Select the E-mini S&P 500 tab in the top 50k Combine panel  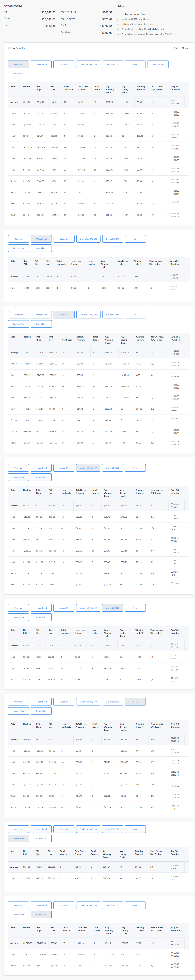[x=112, y=64]
